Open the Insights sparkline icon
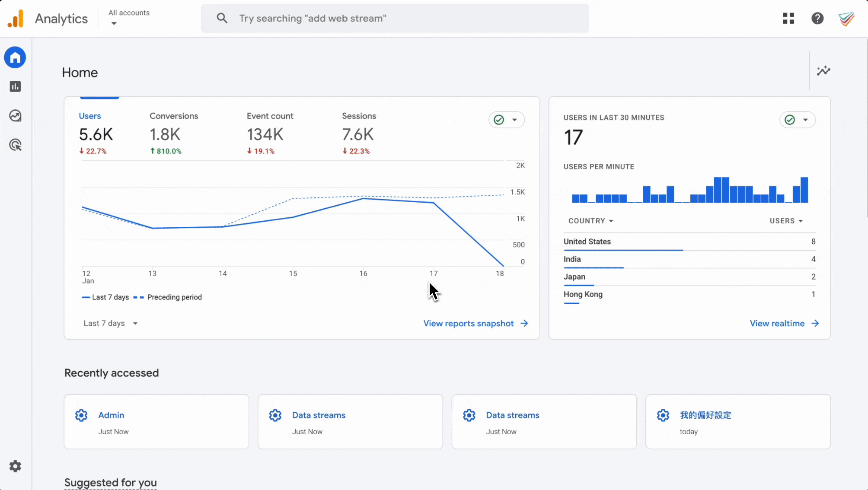This screenshot has height=490, width=868. pos(823,71)
